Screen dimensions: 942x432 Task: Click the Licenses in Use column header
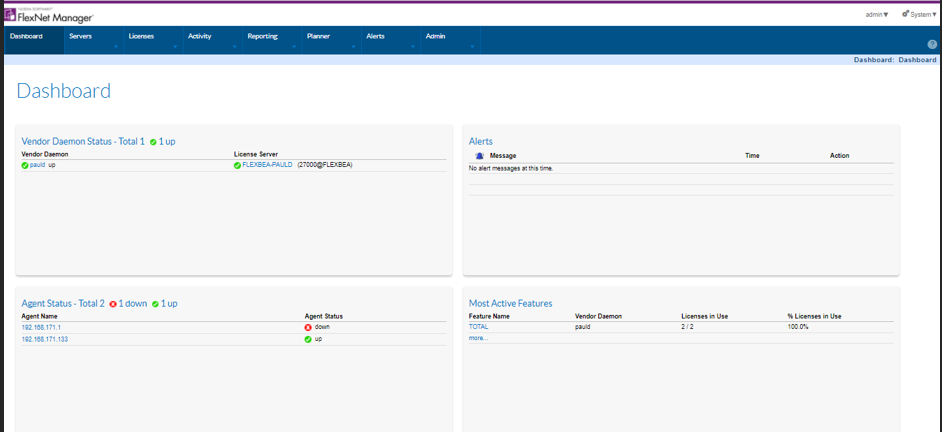[x=705, y=316]
